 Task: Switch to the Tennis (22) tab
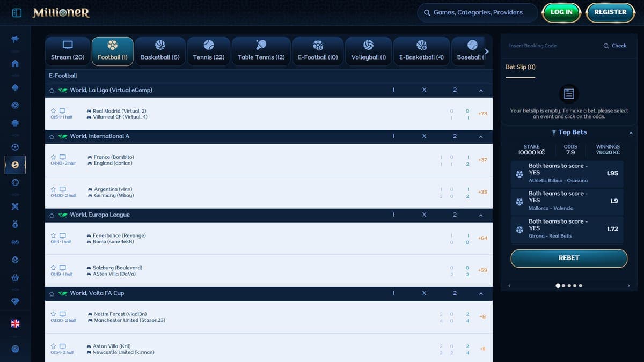click(209, 51)
